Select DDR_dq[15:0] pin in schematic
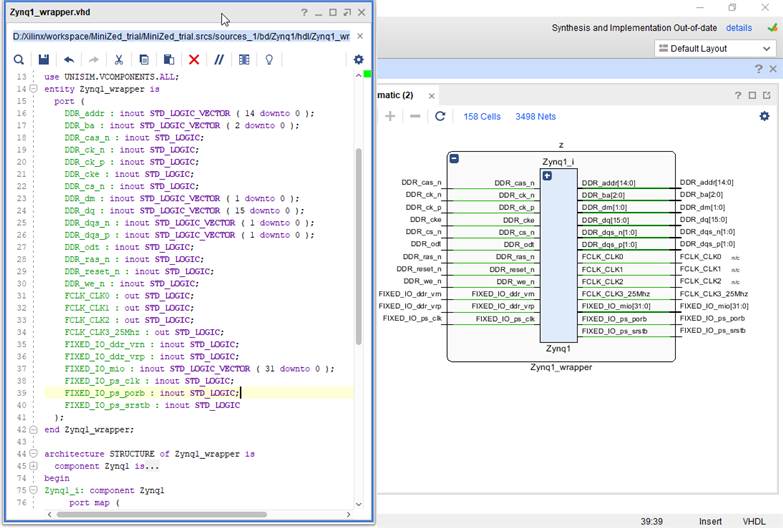The image size is (783, 528). click(605, 220)
